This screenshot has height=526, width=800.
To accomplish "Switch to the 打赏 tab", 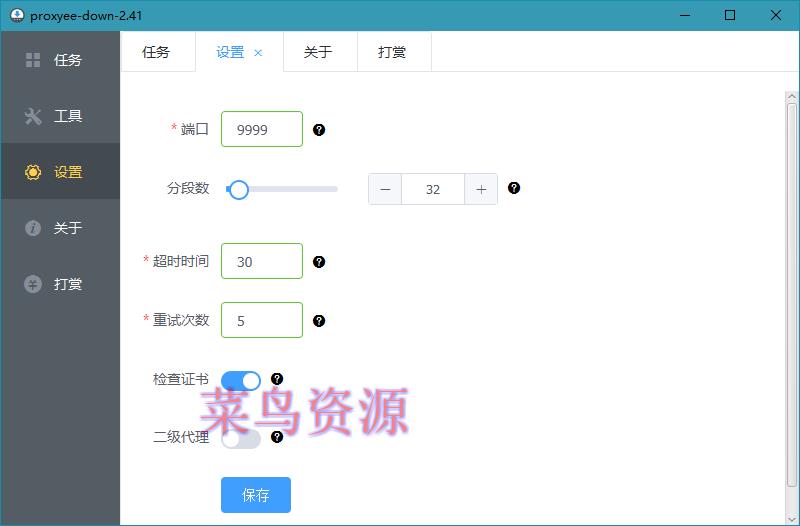I will 394,52.
